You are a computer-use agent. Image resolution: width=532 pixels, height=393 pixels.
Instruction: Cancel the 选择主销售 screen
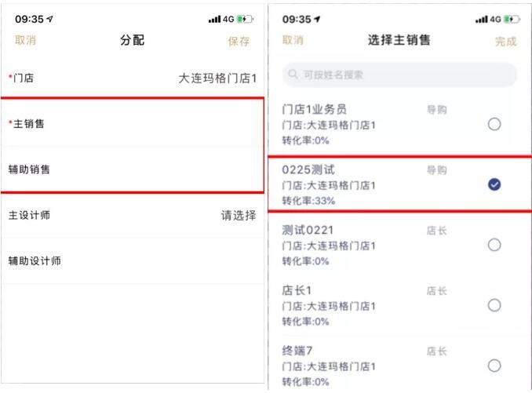pos(293,40)
